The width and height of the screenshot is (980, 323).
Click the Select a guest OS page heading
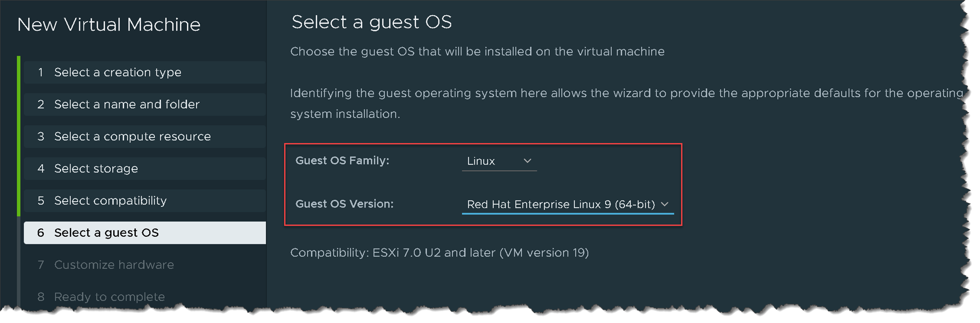[371, 23]
